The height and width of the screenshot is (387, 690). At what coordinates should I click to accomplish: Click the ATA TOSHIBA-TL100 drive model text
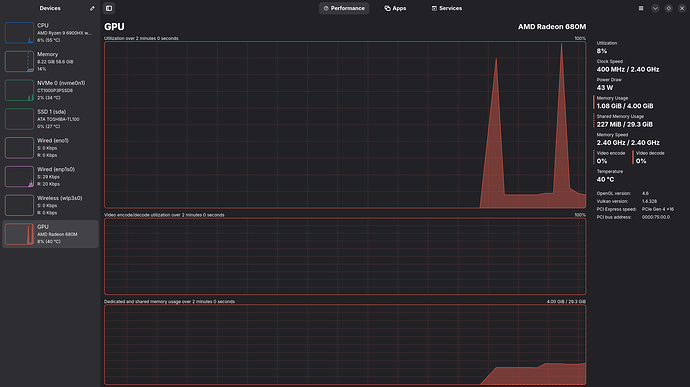click(58, 119)
